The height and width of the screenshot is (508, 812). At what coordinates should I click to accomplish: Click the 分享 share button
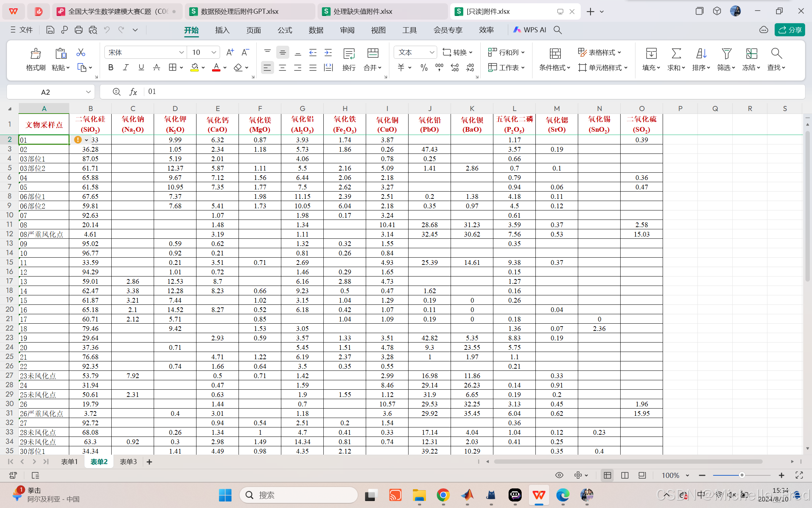pyautogui.click(x=790, y=30)
